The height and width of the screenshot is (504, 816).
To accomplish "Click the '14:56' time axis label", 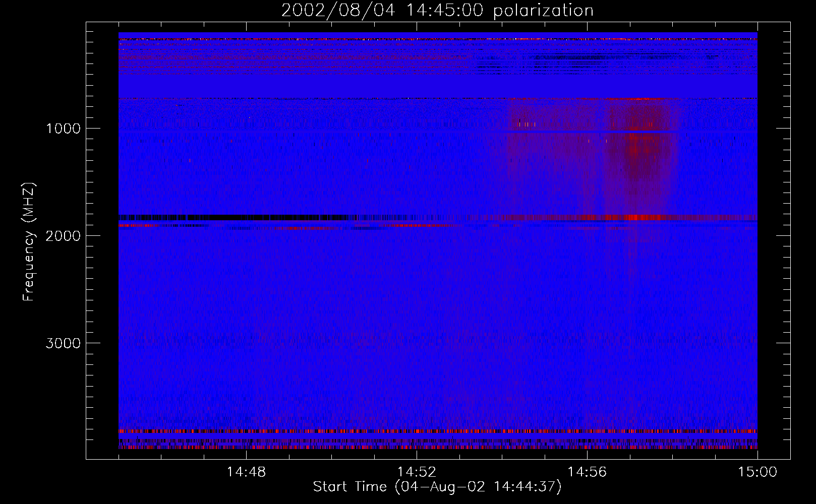I will pos(587,472).
